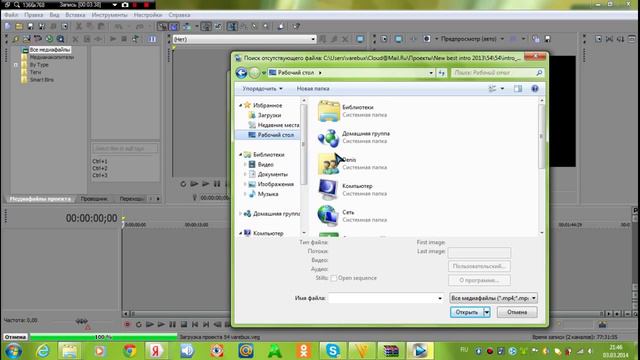This screenshot has height=360, width=640.
Task: Click the Windows Start button
Action: [x=13, y=351]
